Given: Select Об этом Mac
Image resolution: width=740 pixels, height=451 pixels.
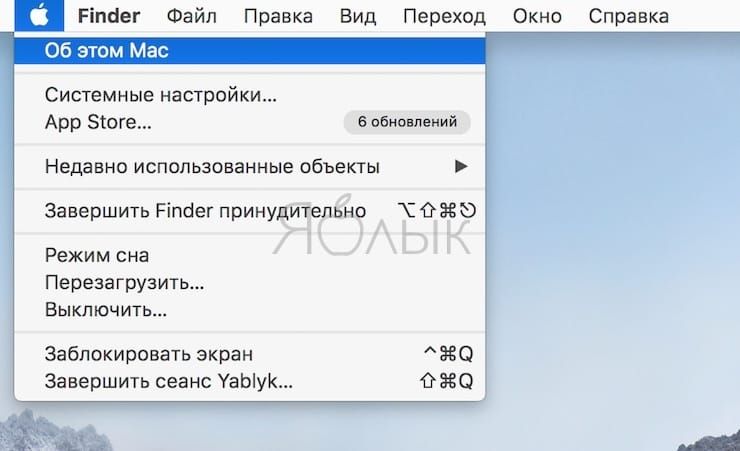Looking at the screenshot, I should (250, 50).
